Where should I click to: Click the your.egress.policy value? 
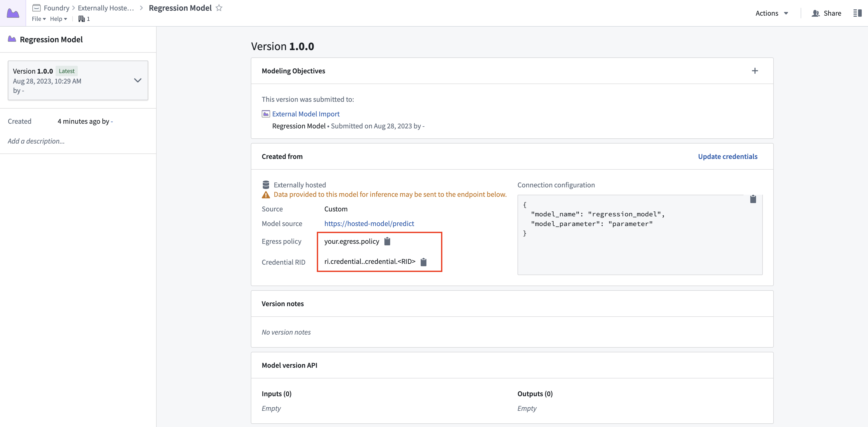[x=352, y=241]
